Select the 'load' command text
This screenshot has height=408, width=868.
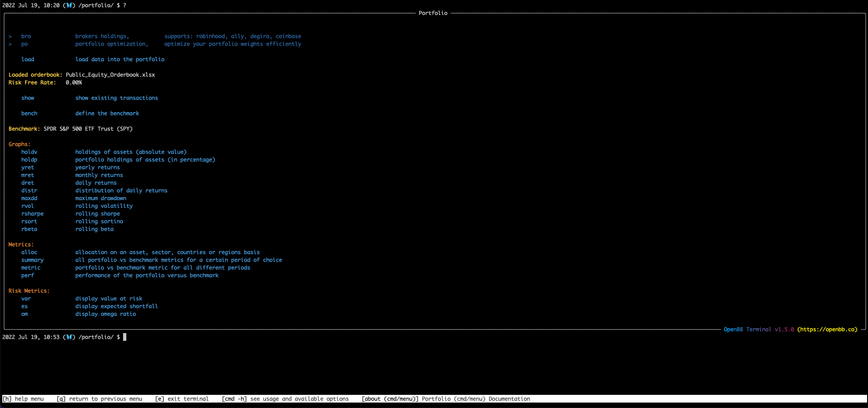[x=28, y=59]
